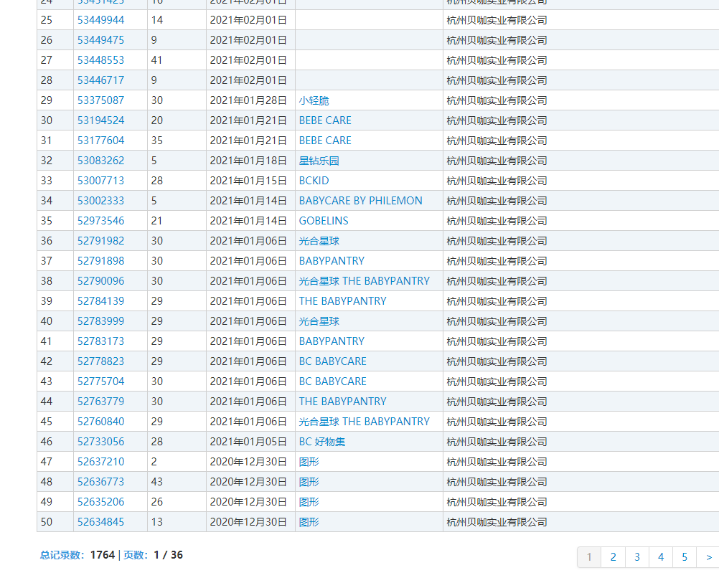719x588 pixels.
Task: Go to page 2
Action: 613,557
